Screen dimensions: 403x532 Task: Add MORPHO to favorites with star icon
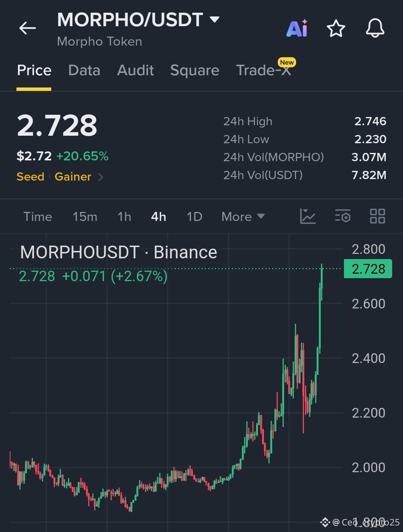click(336, 28)
